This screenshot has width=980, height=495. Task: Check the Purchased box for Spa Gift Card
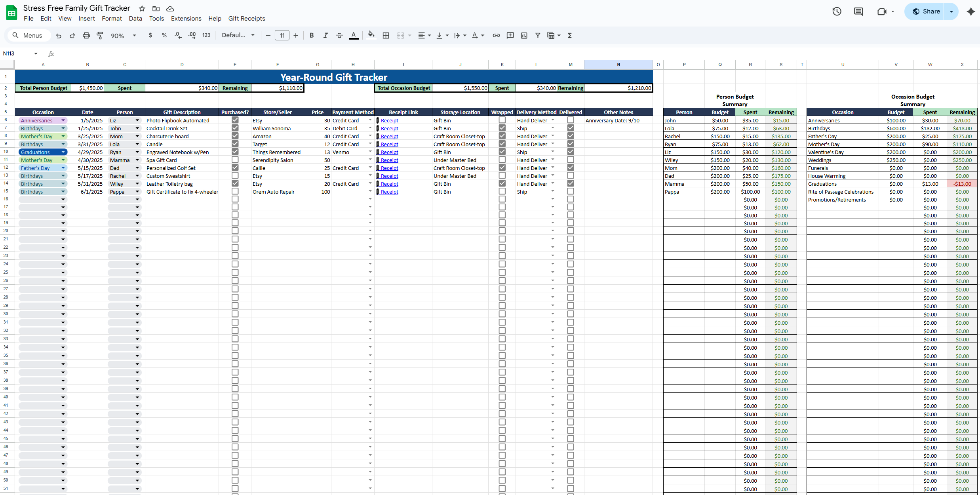(235, 160)
